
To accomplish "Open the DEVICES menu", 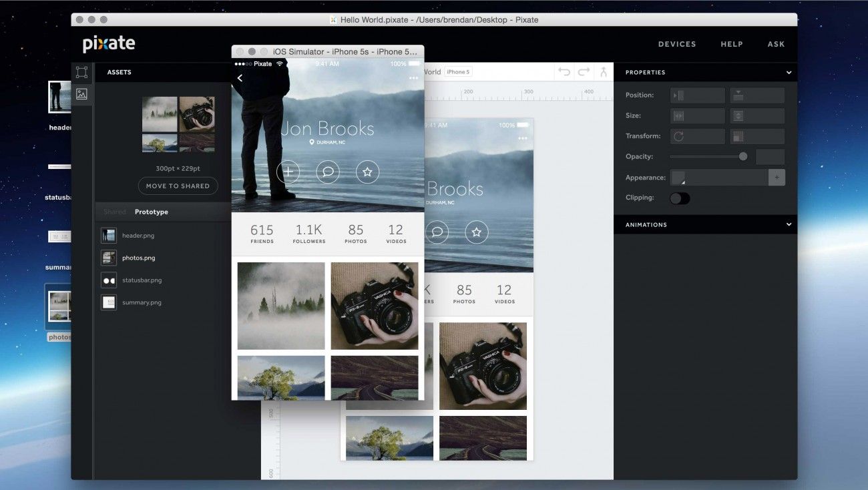I will (x=677, y=44).
